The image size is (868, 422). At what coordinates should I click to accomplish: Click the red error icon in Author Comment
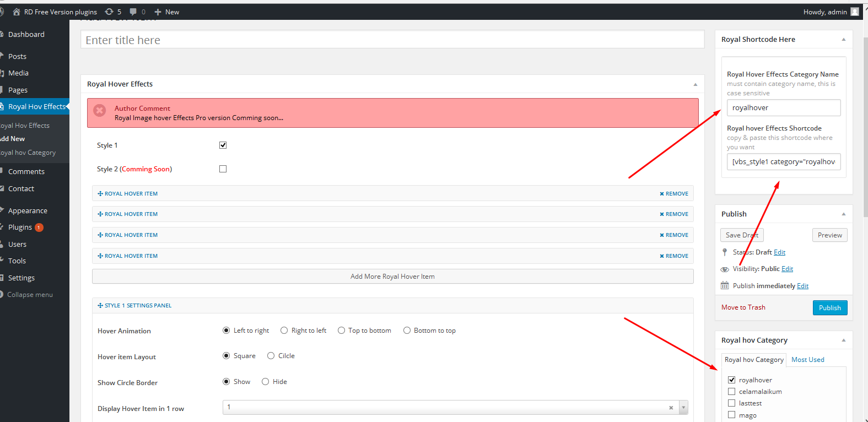click(x=100, y=111)
